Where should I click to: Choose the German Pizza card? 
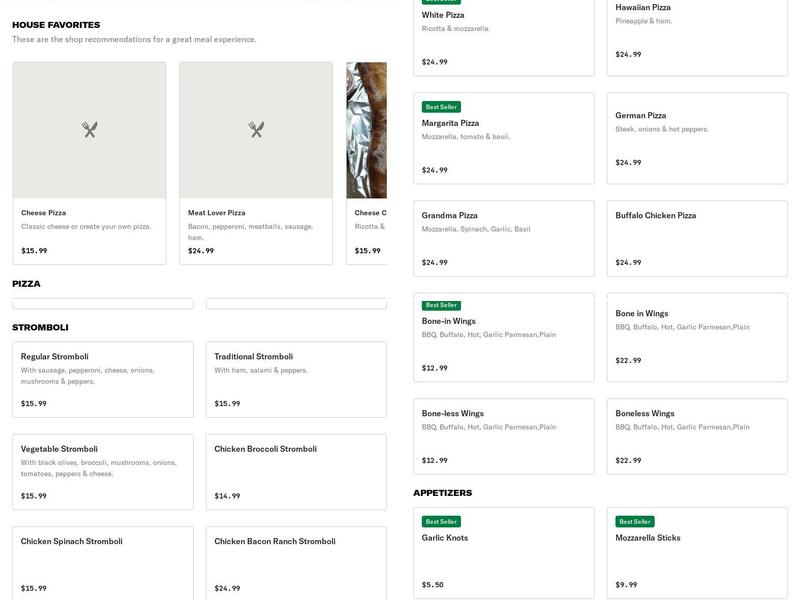696,138
